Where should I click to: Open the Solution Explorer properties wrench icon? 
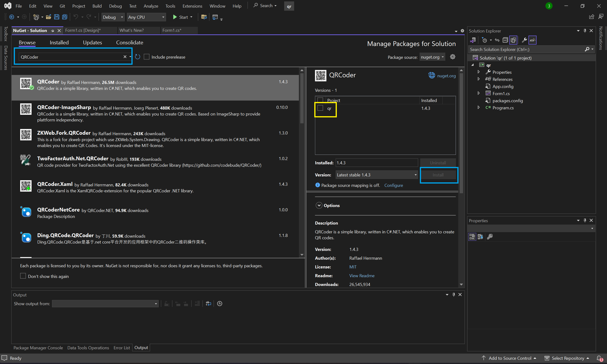point(524,40)
